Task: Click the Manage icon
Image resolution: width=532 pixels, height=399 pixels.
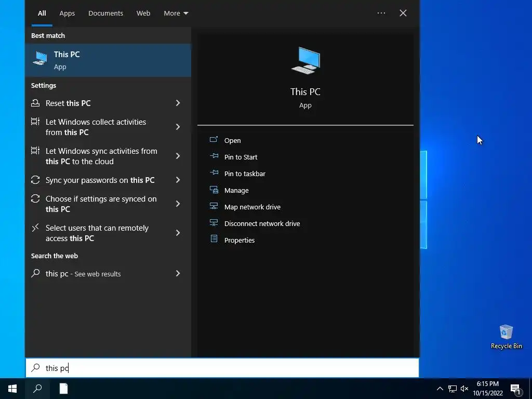Action: tap(214, 190)
